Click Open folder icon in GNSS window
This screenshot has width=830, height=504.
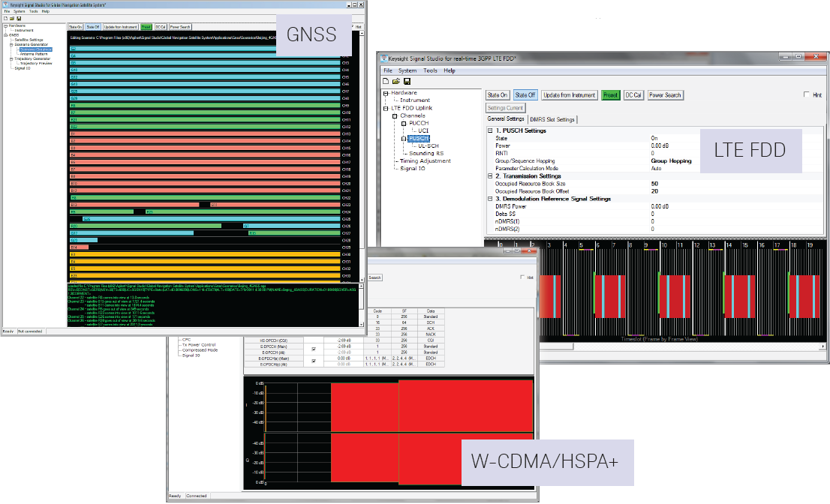pyautogui.click(x=11, y=19)
